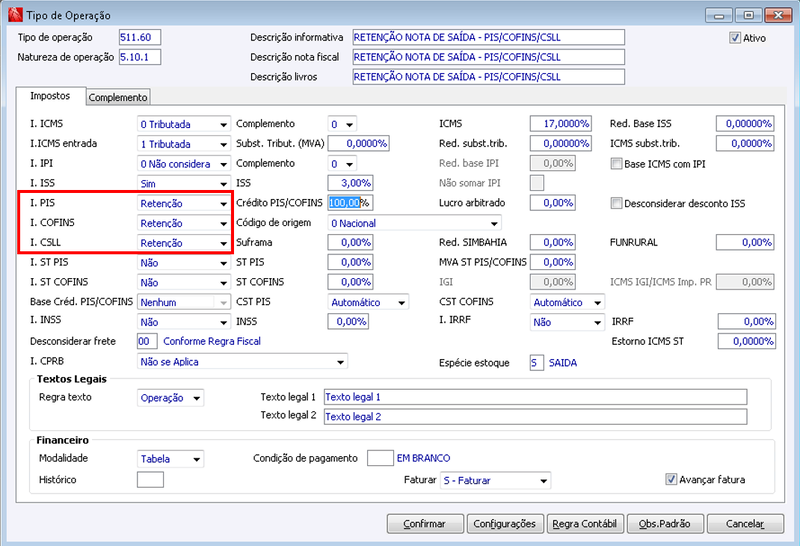Click the ICMS 17,0000% field

coord(560,123)
